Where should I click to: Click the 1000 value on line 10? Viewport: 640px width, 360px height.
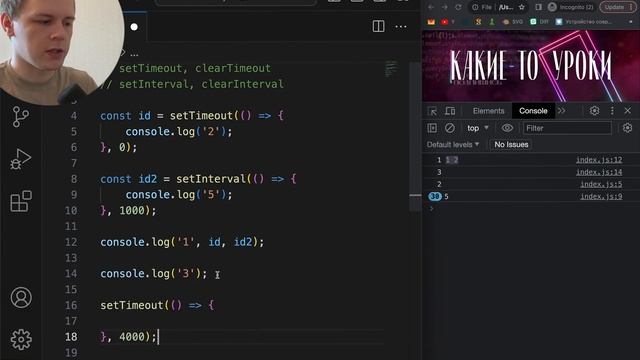[x=132, y=211]
